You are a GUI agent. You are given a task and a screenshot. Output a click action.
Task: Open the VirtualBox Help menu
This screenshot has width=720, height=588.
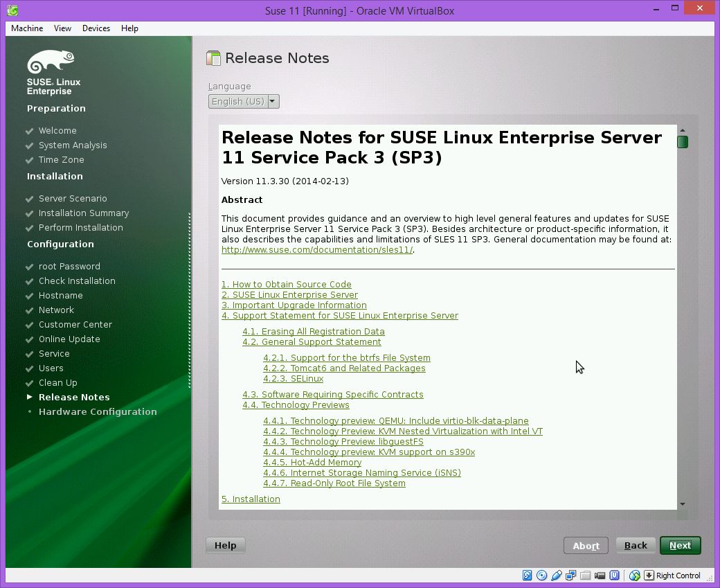129,28
